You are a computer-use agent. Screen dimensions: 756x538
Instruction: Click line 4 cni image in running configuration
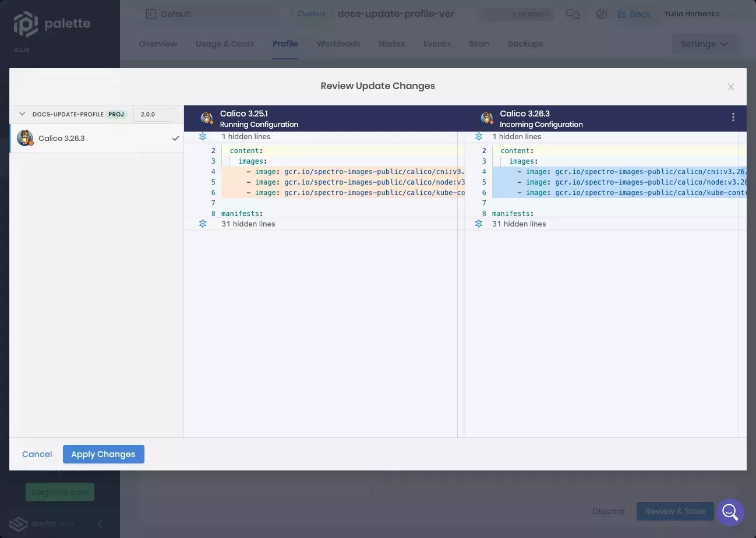(x=343, y=172)
